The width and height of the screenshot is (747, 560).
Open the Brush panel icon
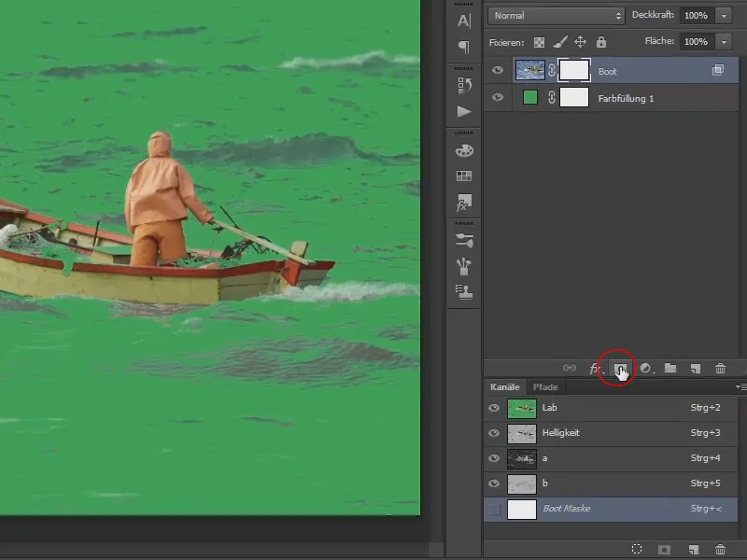pos(464,266)
